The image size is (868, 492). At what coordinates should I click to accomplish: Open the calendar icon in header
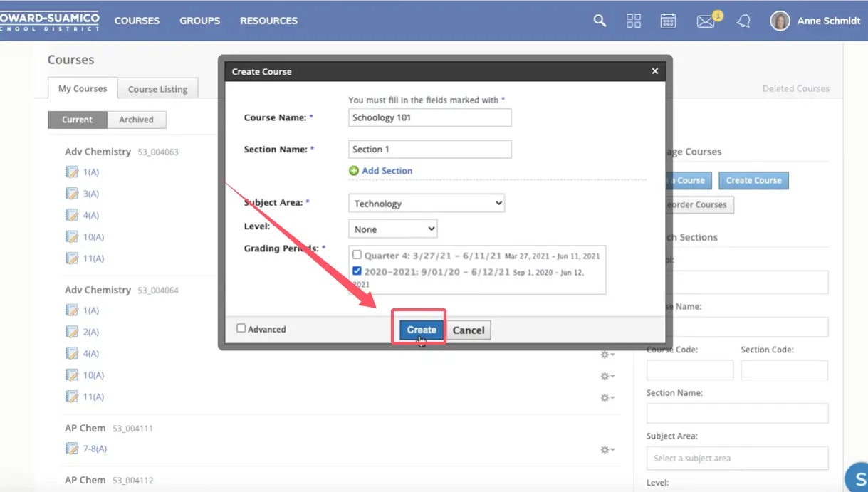pyautogui.click(x=668, y=21)
